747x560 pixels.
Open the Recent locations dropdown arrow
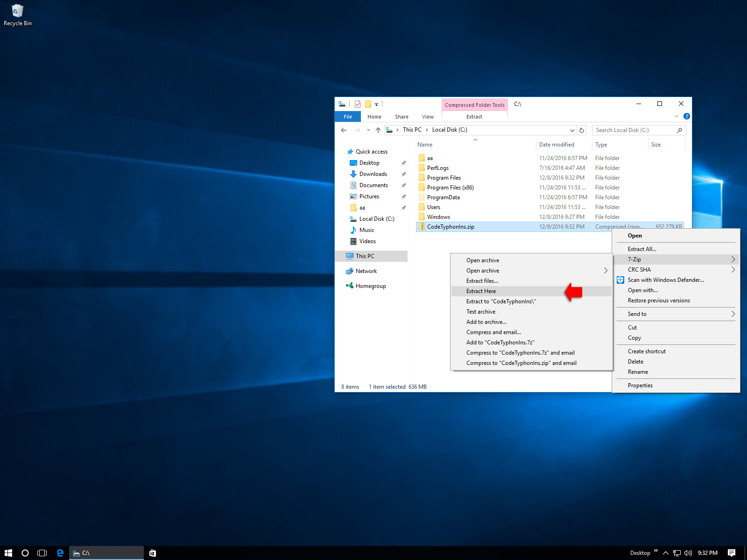[x=368, y=130]
